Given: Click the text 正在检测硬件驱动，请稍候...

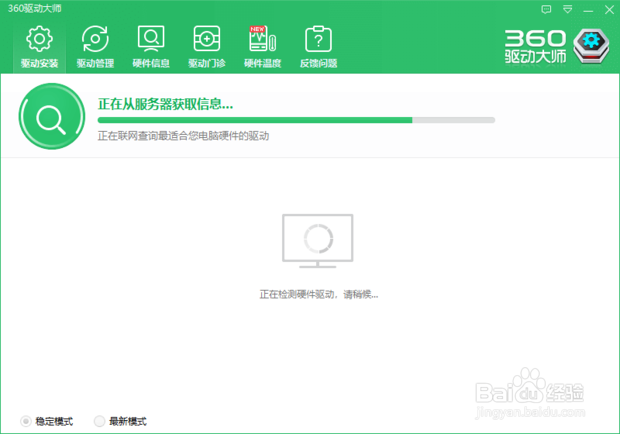Looking at the screenshot, I should (x=319, y=294).
